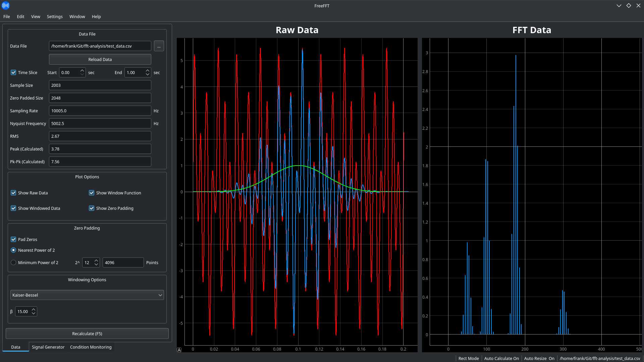Open the Settings menu
644x362 pixels.
click(x=55, y=16)
